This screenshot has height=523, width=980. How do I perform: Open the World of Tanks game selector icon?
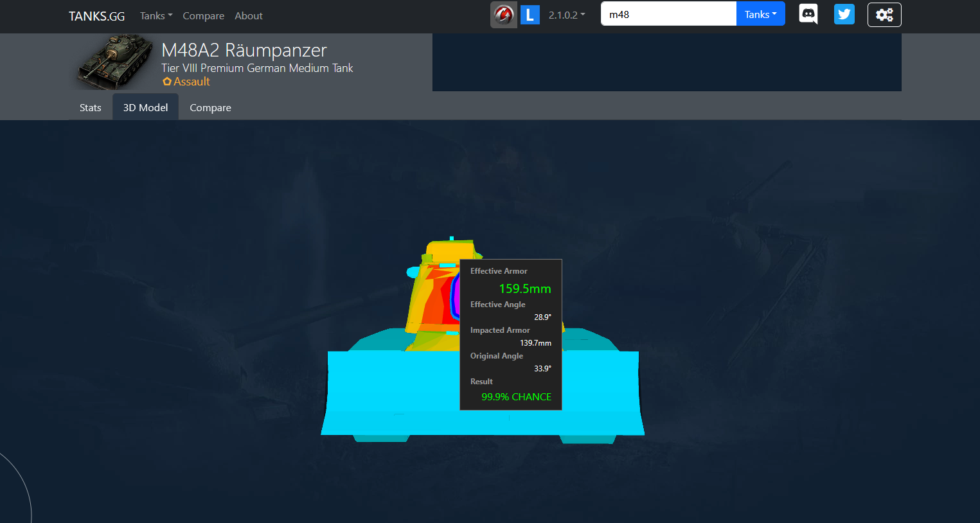tap(504, 15)
